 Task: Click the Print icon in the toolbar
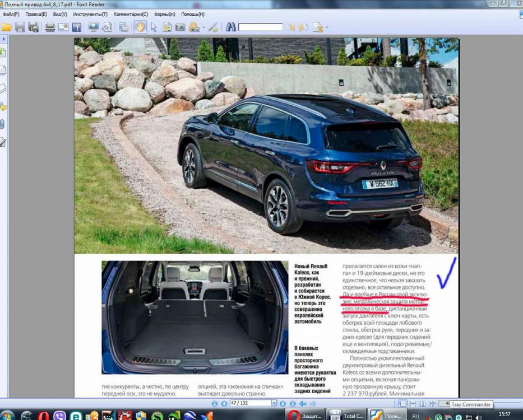click(50, 27)
